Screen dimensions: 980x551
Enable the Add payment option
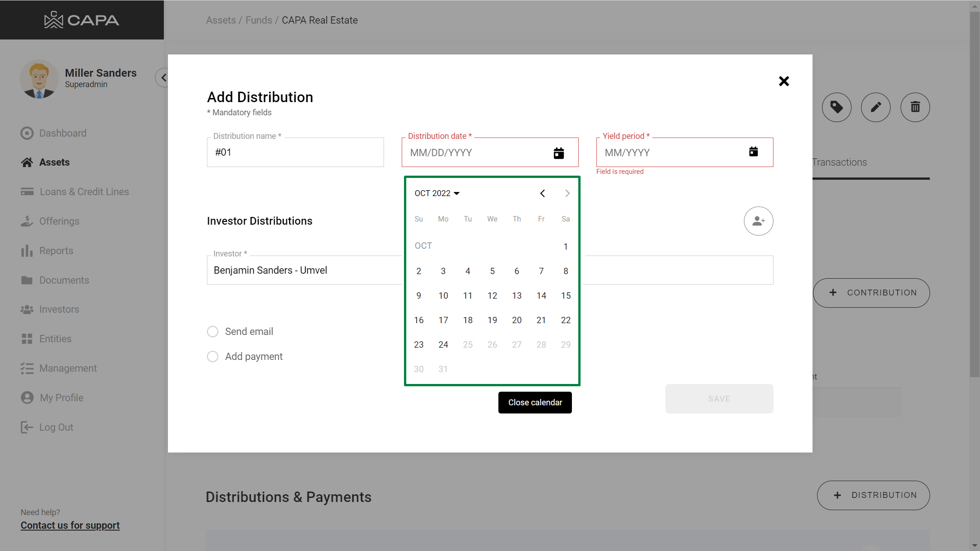(x=212, y=356)
